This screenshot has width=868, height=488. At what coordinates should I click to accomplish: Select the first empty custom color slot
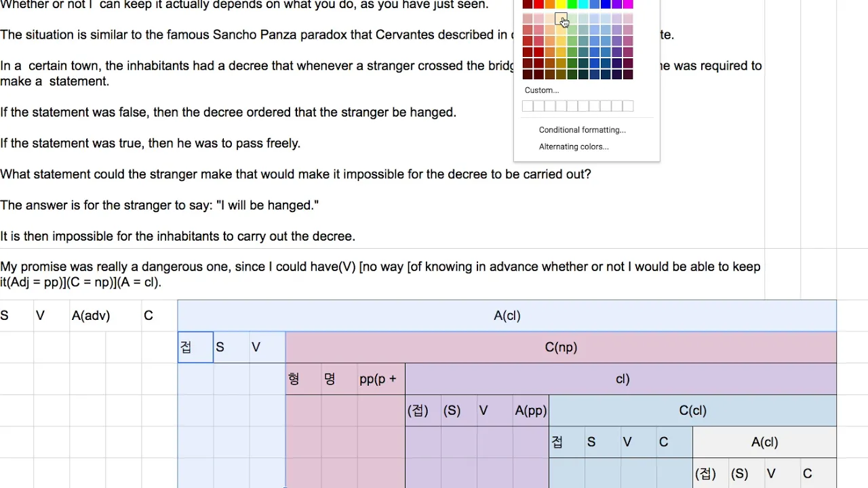(528, 106)
